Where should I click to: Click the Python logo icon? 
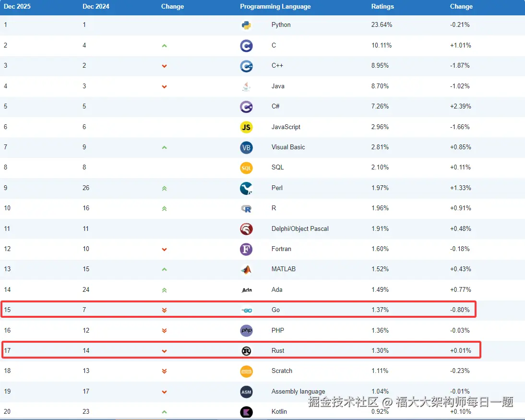[246, 25]
